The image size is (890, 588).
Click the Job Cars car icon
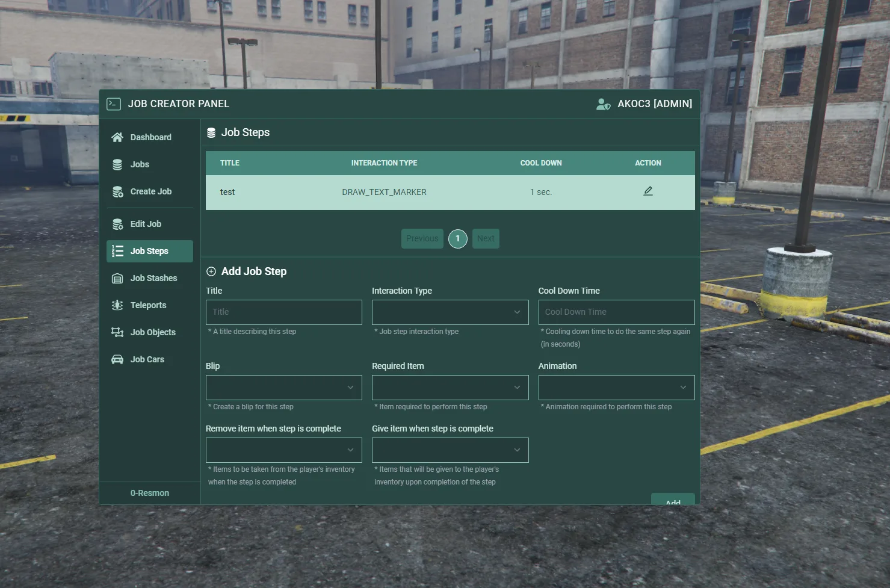tap(117, 359)
